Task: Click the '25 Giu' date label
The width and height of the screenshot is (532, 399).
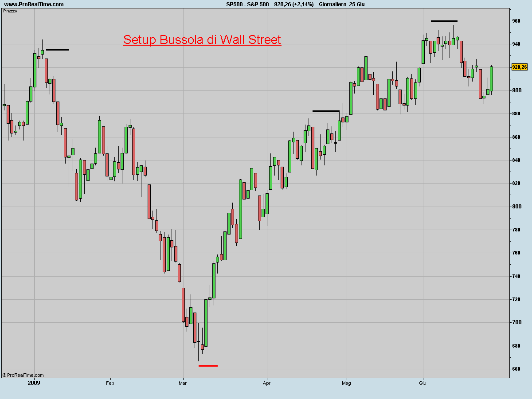Action: click(357, 4)
